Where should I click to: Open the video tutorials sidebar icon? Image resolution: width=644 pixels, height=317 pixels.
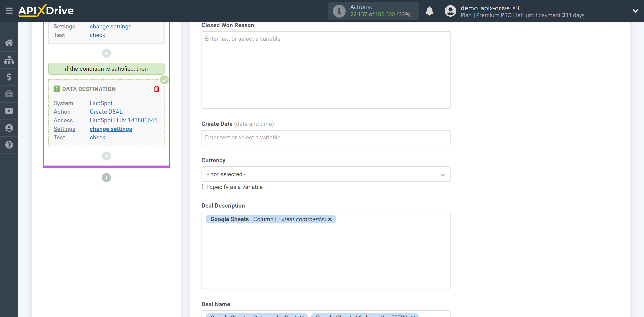(x=9, y=111)
